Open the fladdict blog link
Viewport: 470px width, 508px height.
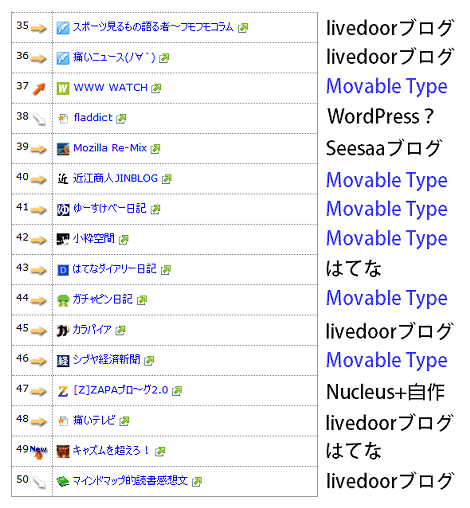pos(93,118)
